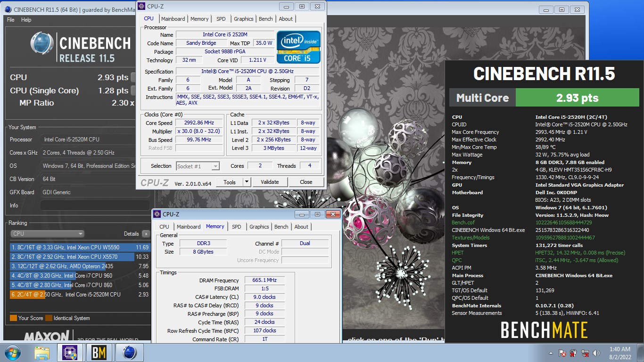Click the green 2.93 pts Multi Core score
The width and height of the screenshot is (644, 362).
pos(577,98)
